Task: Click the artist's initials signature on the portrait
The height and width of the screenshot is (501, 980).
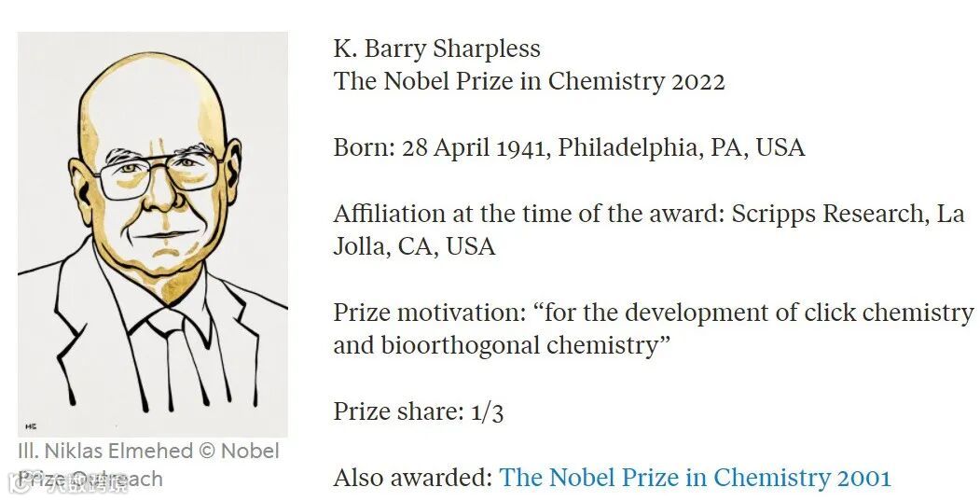Action: [31, 426]
